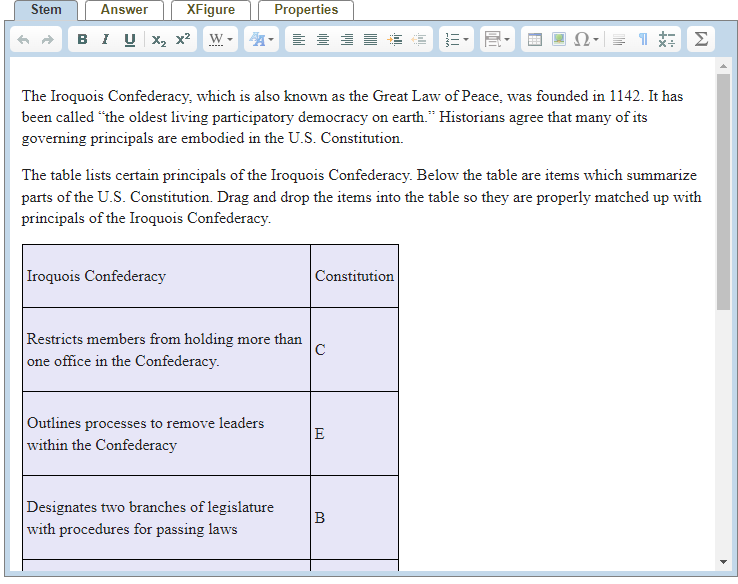Click the paragraph starting 'The Iroquois Confederacy, which'
Image resolution: width=738 pixels, height=584 pixels.
click(x=352, y=117)
